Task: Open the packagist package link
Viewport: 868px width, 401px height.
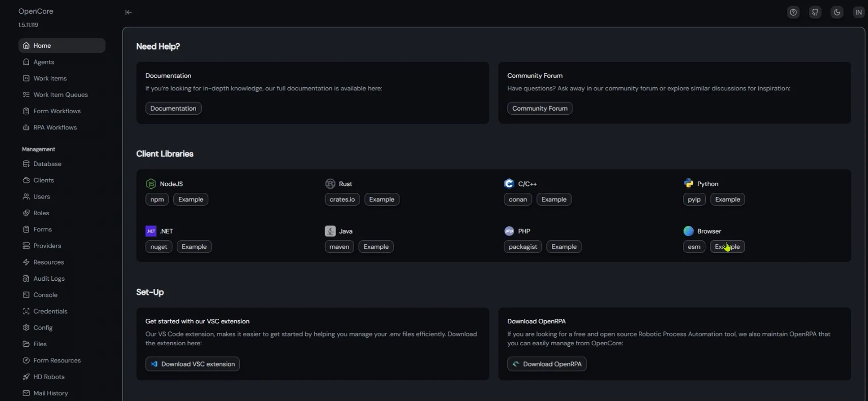Action: point(522,247)
